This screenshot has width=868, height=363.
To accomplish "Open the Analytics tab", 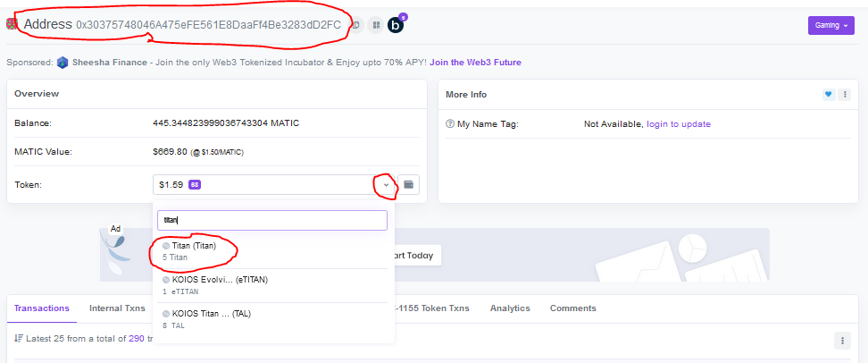I will tap(510, 308).
